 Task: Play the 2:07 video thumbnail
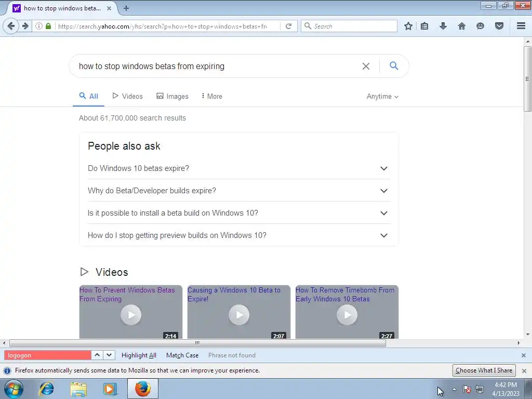click(239, 315)
